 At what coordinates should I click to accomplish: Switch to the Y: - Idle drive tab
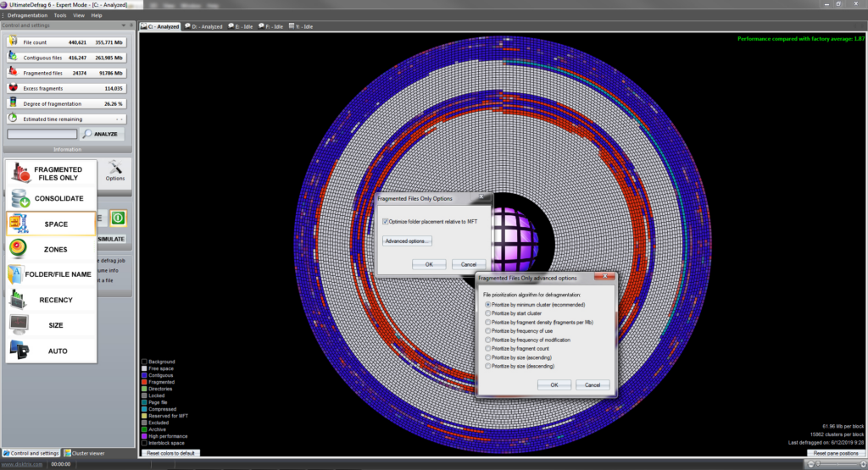(x=301, y=26)
